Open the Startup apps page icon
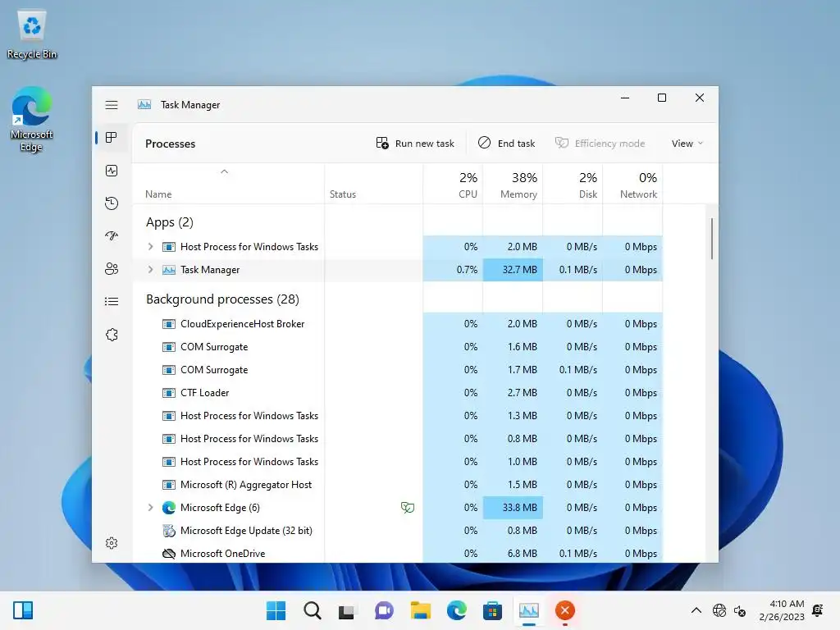 coord(112,235)
